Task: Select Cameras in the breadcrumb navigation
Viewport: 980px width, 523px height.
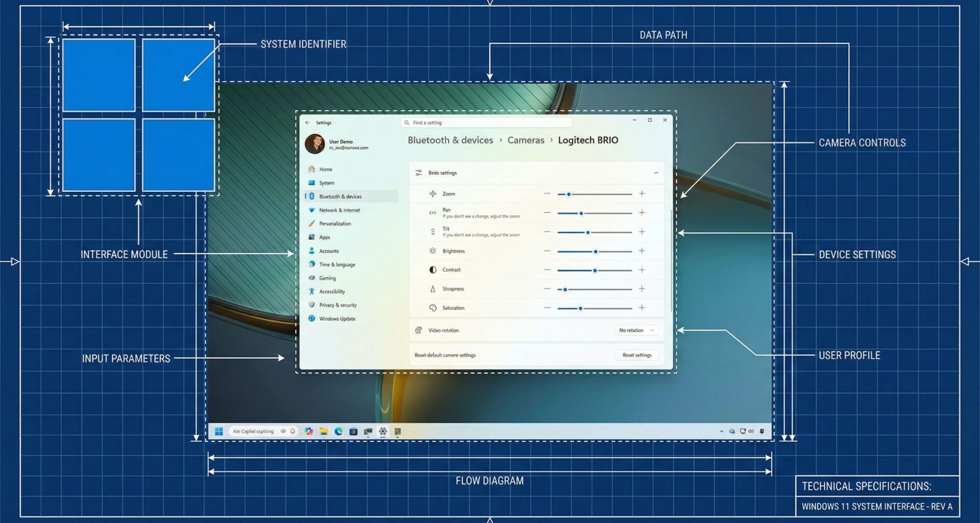Action: coord(525,140)
